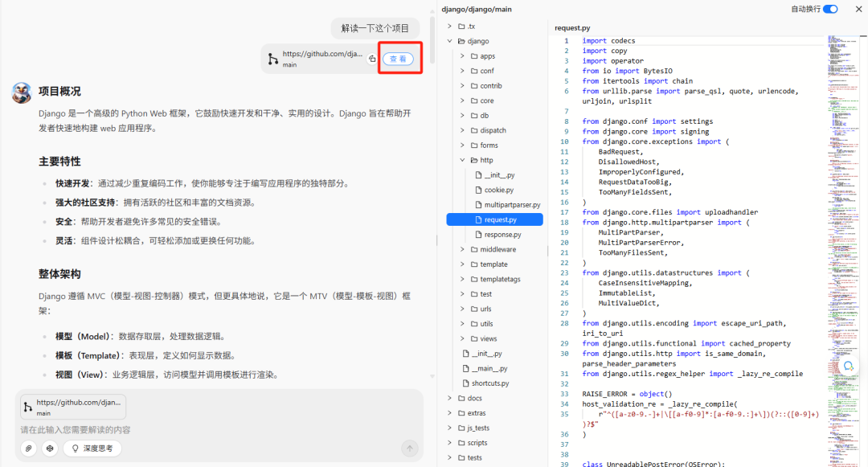Click the folder icon of contrib
Image resolution: width=868 pixels, height=467 pixels.
[474, 86]
